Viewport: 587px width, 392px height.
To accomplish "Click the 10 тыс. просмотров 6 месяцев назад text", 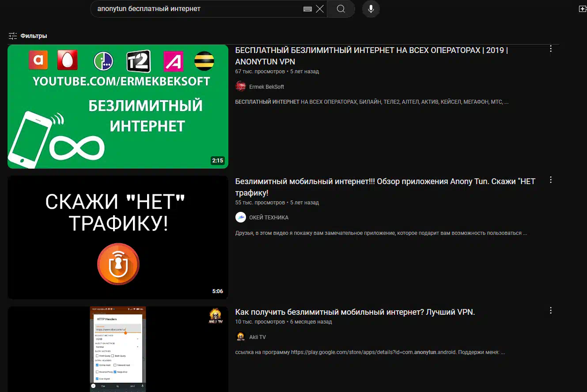I will (x=284, y=322).
